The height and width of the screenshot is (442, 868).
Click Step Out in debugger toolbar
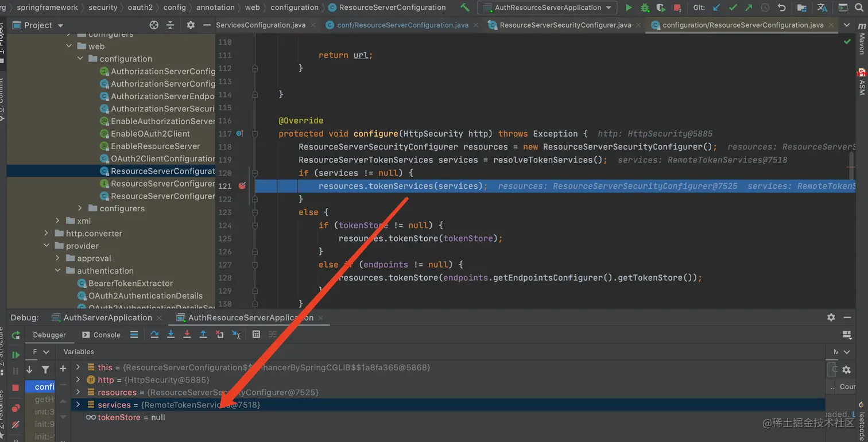[x=203, y=334]
